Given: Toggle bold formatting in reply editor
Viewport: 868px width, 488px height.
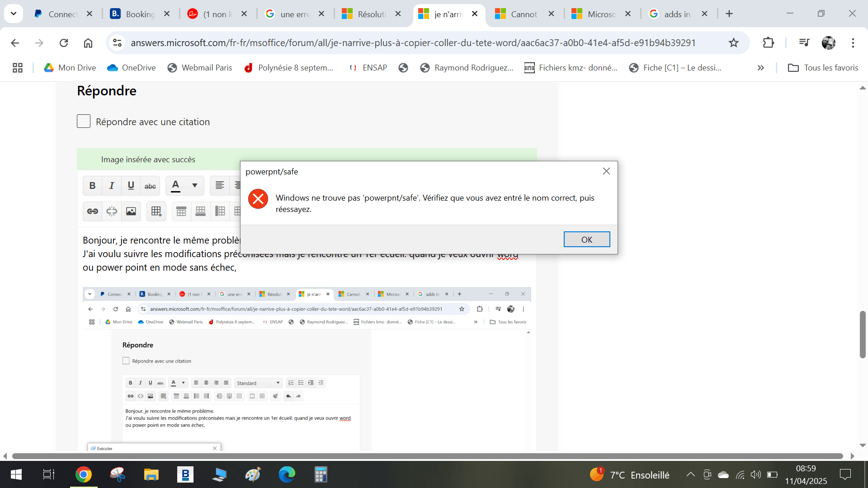Looking at the screenshot, I should (x=92, y=186).
